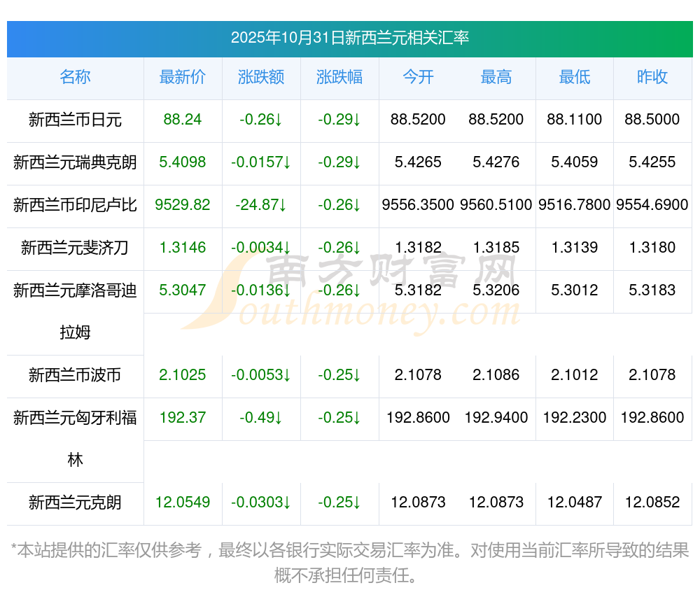Click the 昨收 column header
The height and width of the screenshot is (597, 700).
(652, 77)
